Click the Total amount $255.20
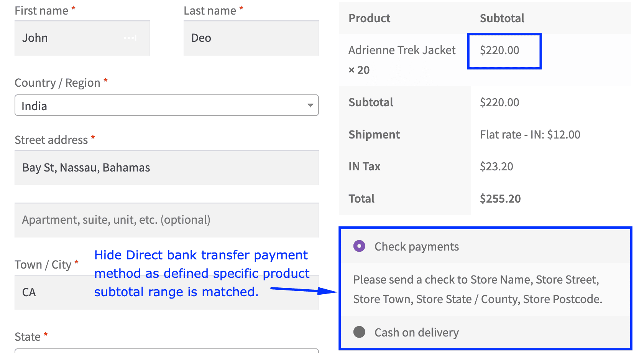This screenshot has width=644, height=353. [500, 198]
